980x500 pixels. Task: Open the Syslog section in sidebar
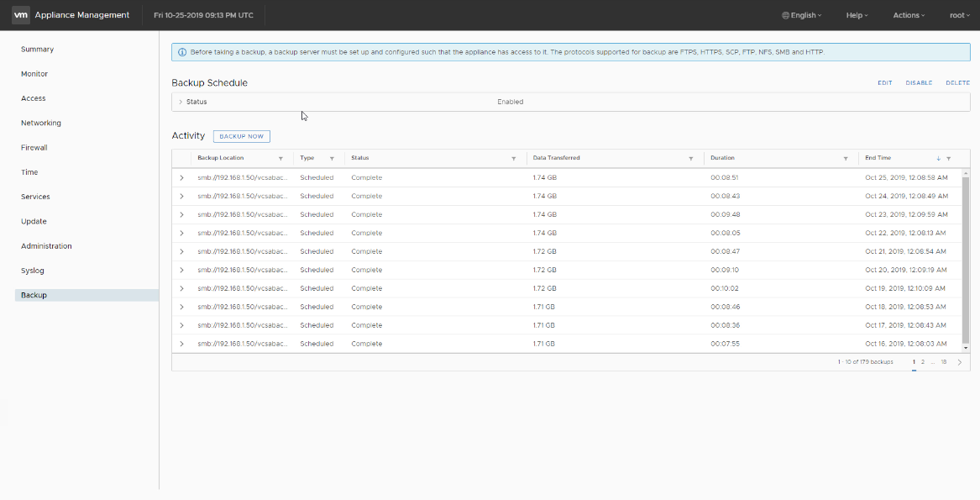(x=33, y=271)
